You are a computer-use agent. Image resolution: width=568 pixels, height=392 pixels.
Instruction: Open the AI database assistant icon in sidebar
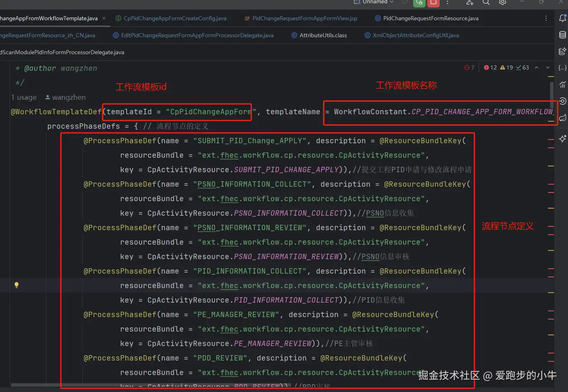(562, 51)
